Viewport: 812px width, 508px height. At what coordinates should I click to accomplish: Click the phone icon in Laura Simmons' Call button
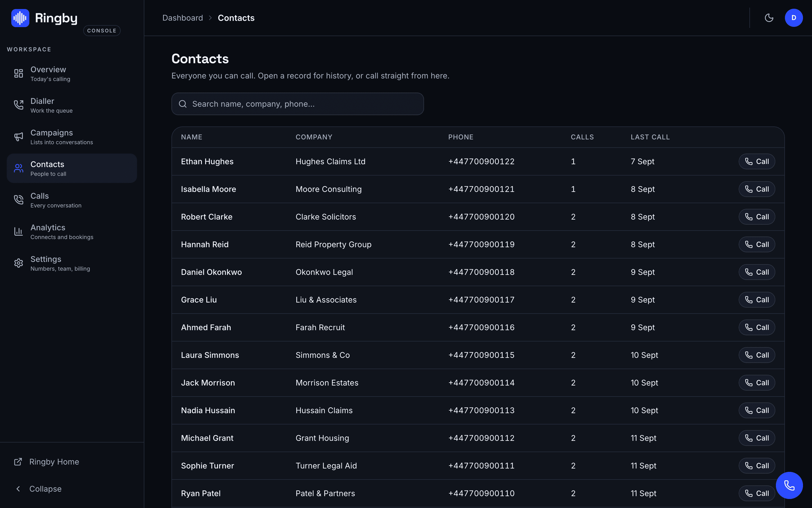pyautogui.click(x=749, y=355)
